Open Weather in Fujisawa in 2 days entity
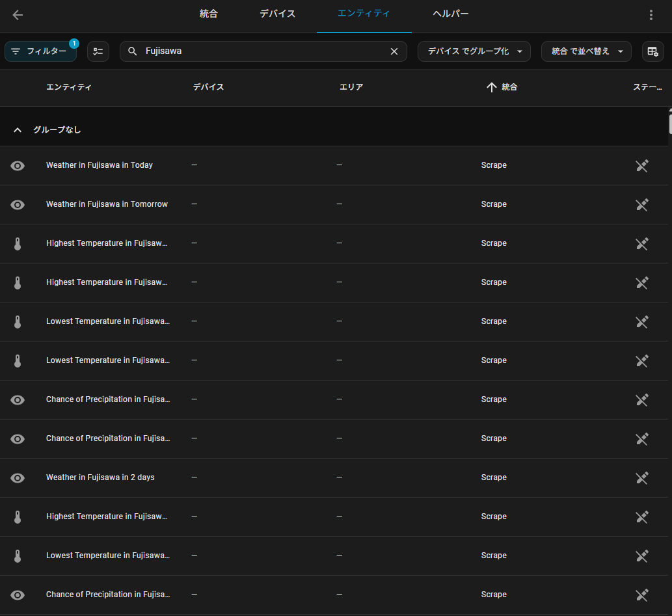Screen dimensions: 672x616 coord(100,477)
